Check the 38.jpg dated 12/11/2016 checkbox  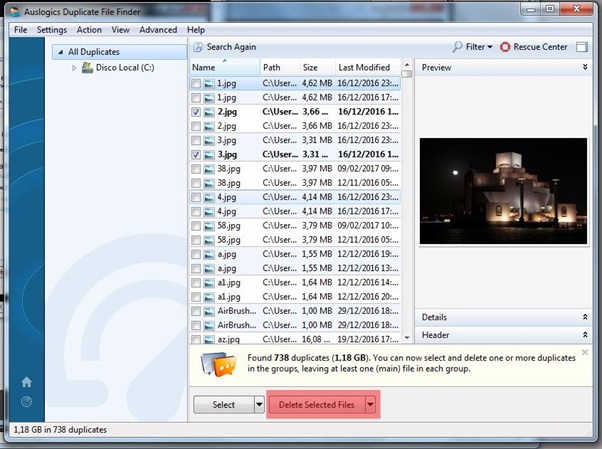coord(196,183)
